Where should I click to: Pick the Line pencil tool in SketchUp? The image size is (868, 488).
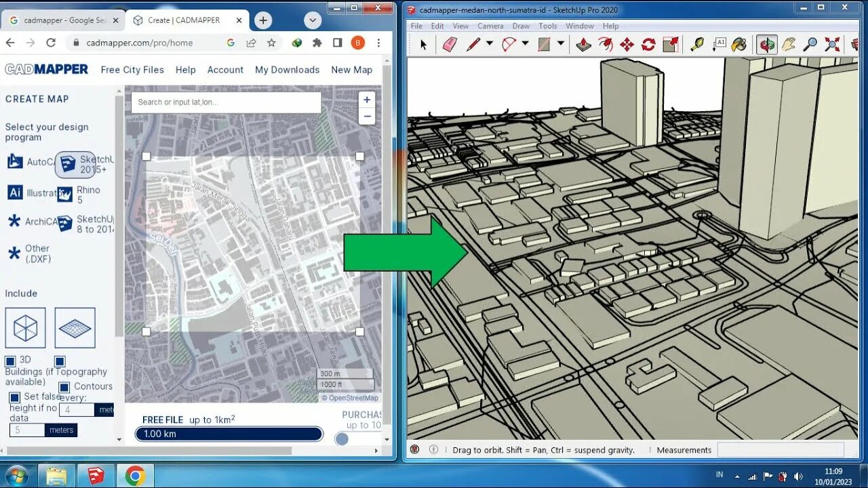tap(473, 45)
